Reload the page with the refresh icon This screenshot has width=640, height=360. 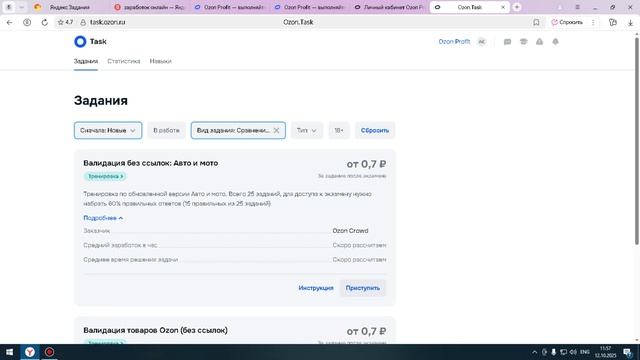click(44, 22)
